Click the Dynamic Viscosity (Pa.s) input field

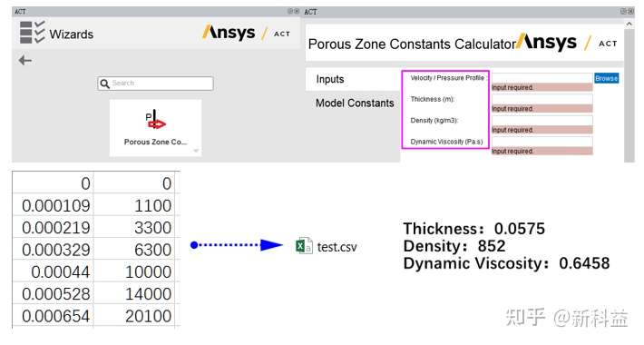click(542, 142)
